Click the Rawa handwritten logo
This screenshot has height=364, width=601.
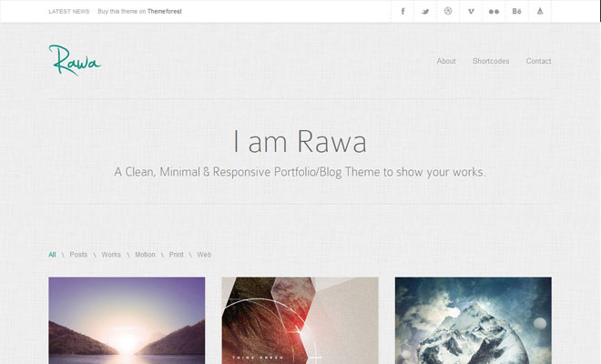pyautogui.click(x=75, y=60)
